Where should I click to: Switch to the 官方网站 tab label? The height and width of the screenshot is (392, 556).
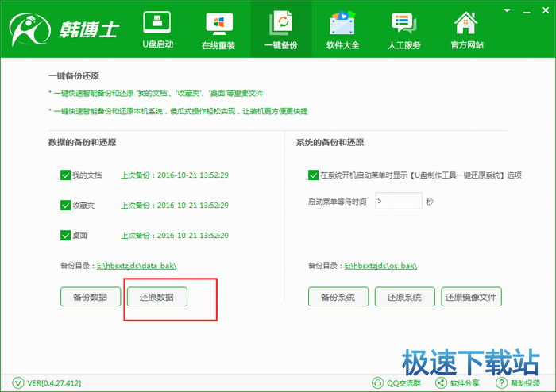[x=467, y=45]
